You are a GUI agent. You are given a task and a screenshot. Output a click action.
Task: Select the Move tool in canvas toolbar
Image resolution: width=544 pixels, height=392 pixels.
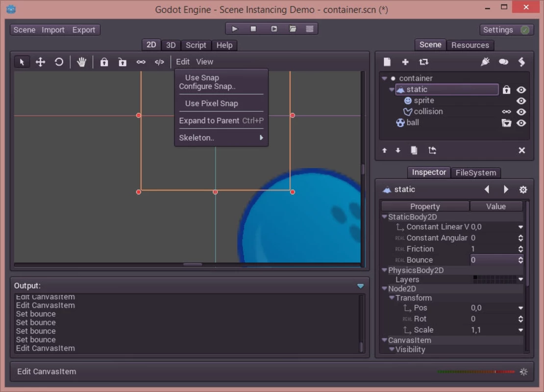click(x=41, y=62)
